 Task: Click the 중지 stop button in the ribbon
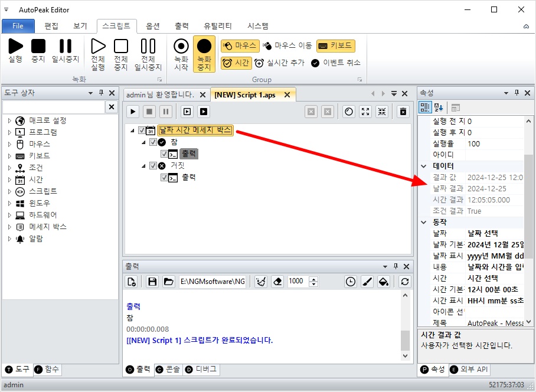(x=38, y=51)
